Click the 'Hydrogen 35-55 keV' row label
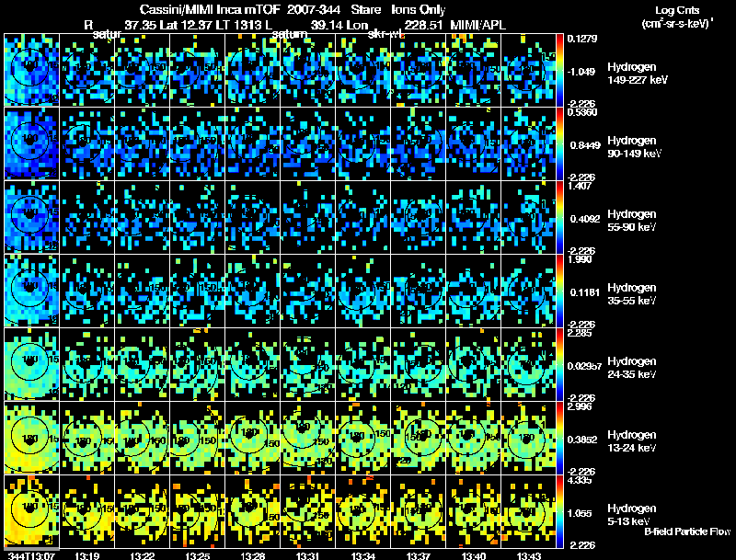 (x=632, y=294)
